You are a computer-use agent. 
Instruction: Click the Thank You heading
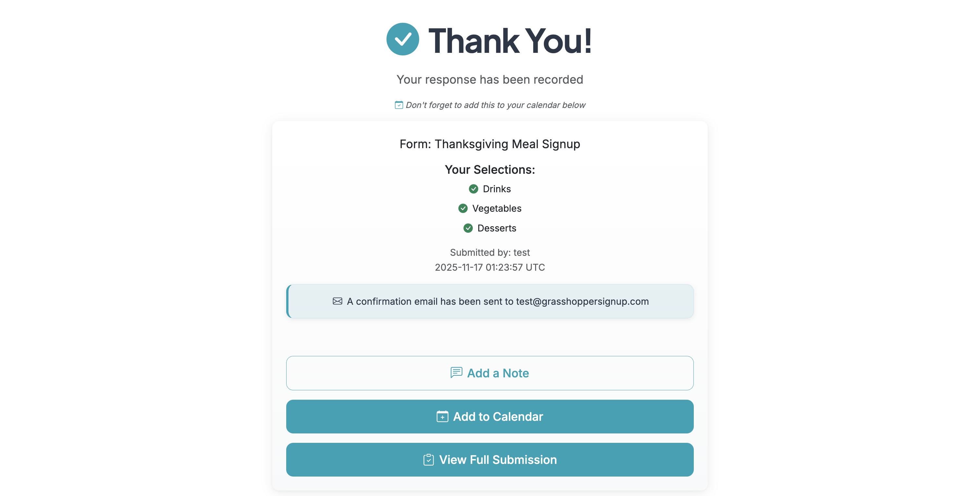pos(510,40)
